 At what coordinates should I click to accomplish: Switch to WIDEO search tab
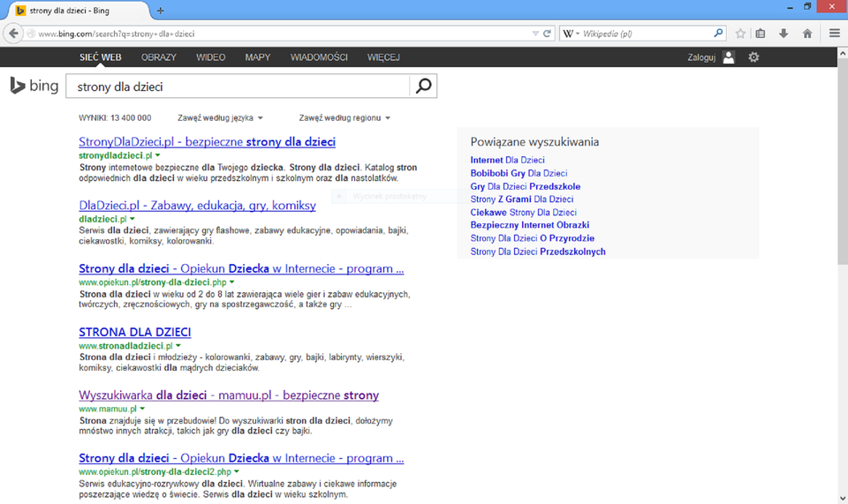[x=211, y=57]
